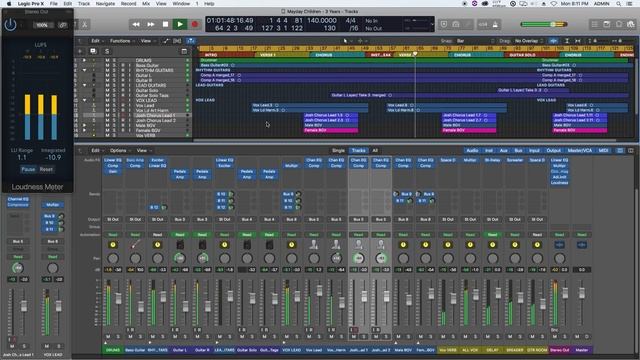Toggle the Master/VCA filter button in mixer
The image size is (640, 360).
[580, 151]
